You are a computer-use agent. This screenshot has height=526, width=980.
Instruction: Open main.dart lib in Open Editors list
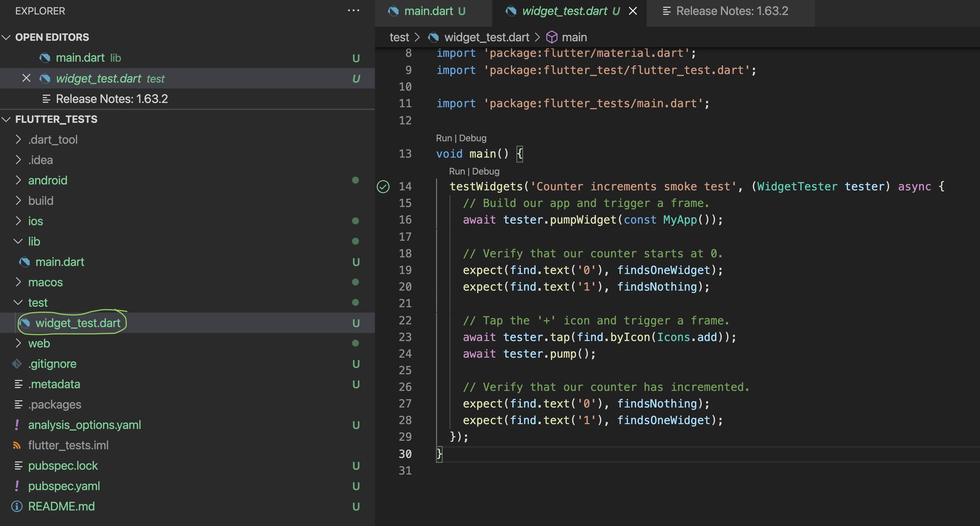pos(187,58)
